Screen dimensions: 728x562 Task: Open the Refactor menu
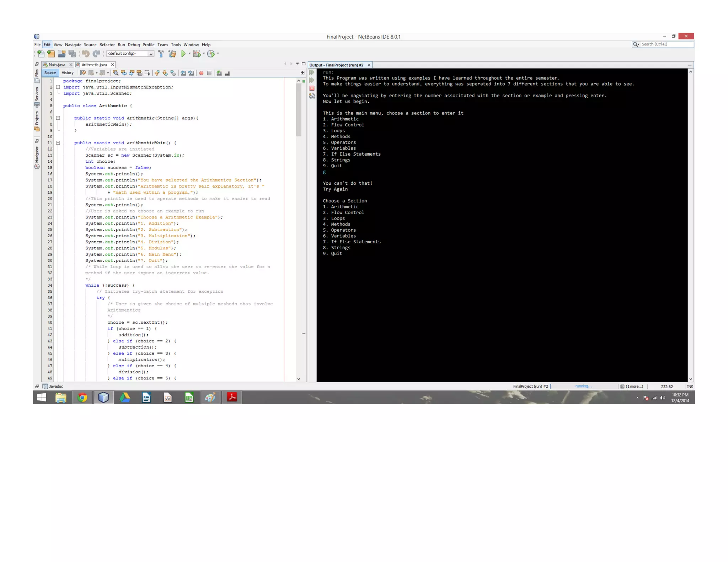click(107, 45)
